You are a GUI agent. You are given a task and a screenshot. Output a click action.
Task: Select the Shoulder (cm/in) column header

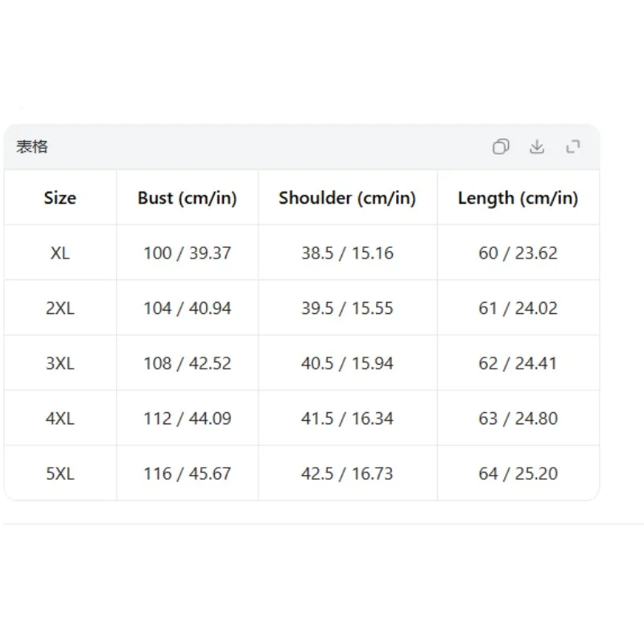click(x=348, y=198)
